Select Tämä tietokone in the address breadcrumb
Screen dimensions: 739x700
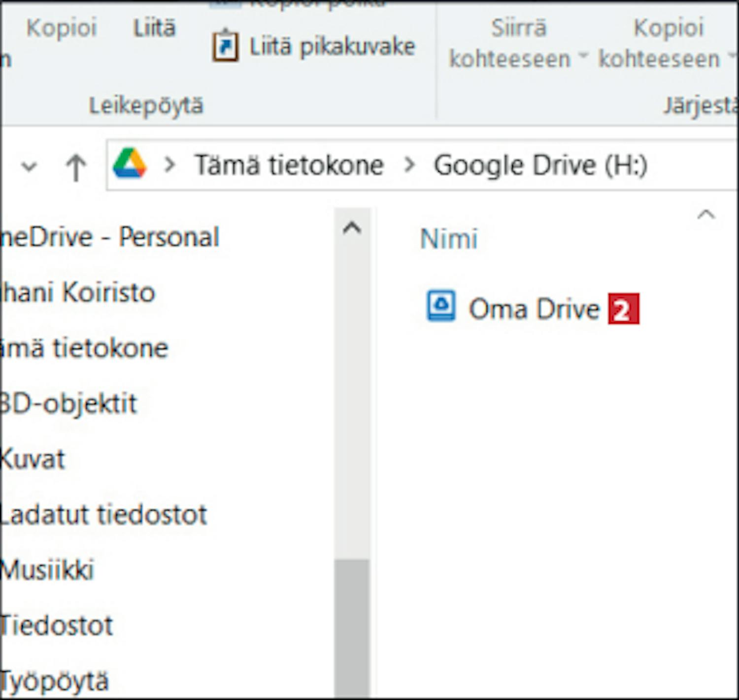289,165
